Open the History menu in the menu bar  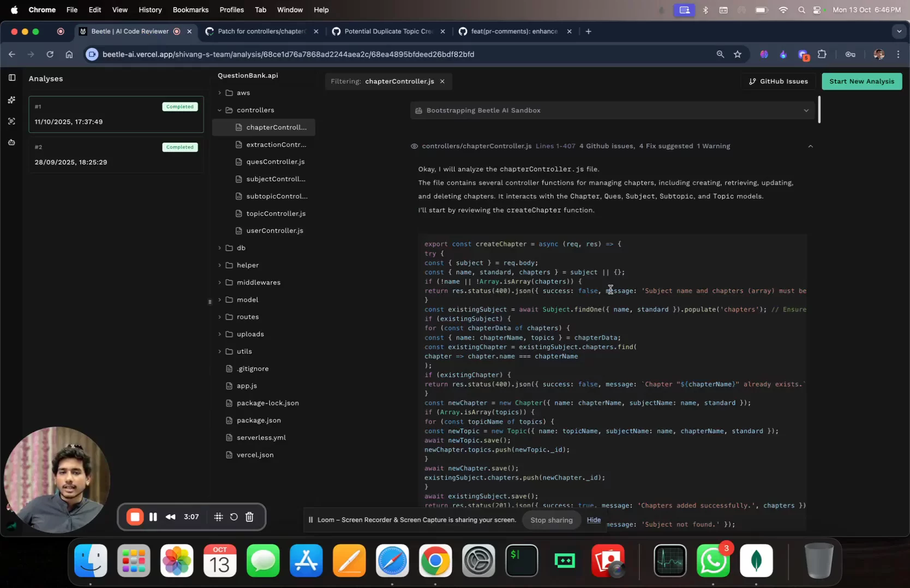(x=149, y=9)
